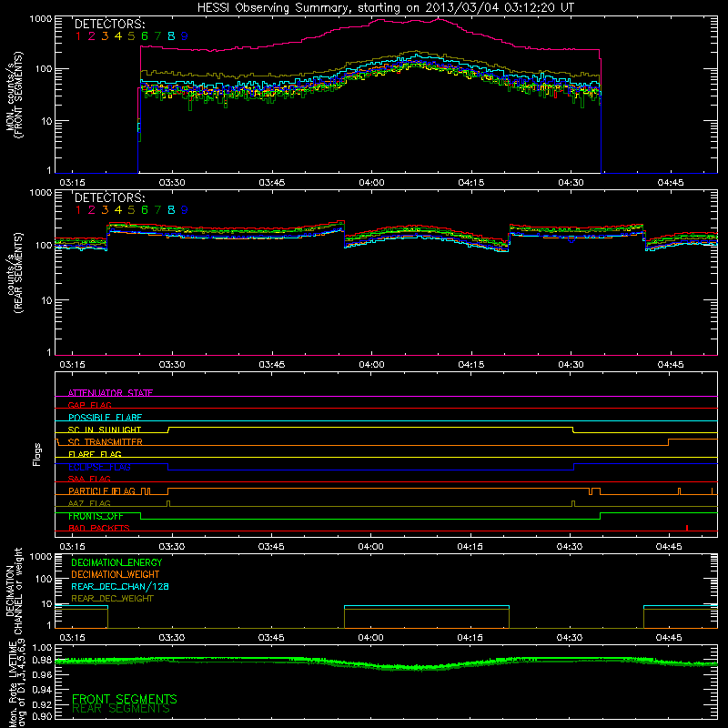The width and height of the screenshot is (728, 728).
Task: Select detector 8 in front segments legend
Action: [x=171, y=36]
